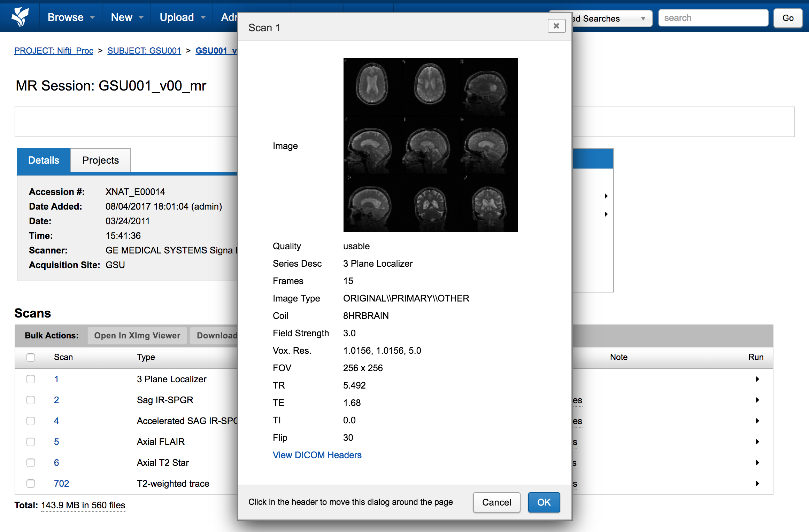Click View DICOM Headers link

tap(317, 455)
